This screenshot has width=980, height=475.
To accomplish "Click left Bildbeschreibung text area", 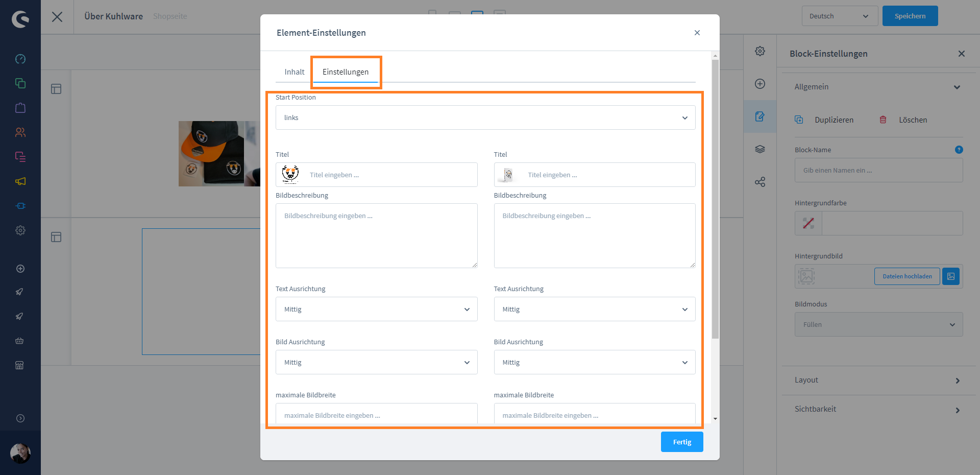I will [x=377, y=235].
